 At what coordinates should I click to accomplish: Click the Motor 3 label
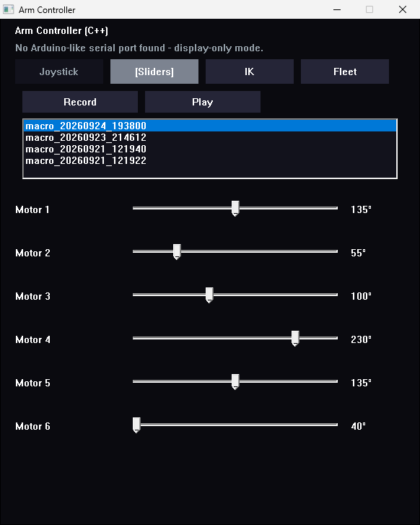(x=32, y=296)
